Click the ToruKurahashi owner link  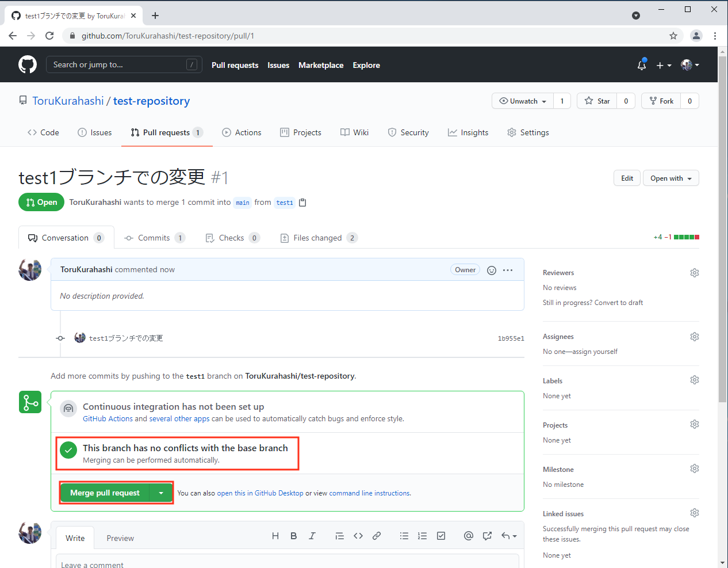pyautogui.click(x=68, y=101)
